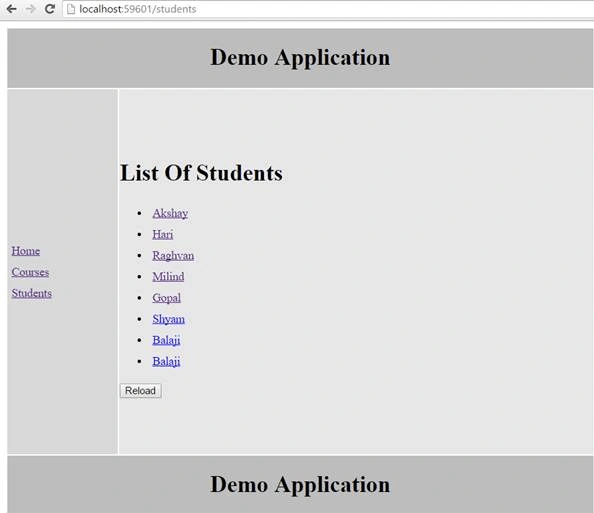Viewport: 594px width, 513px height.
Task: Reload the page with the browser refresh icon
Action: pos(50,9)
